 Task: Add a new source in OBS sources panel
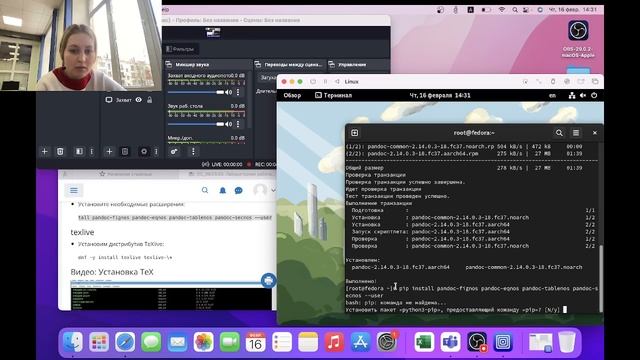[x=109, y=151]
